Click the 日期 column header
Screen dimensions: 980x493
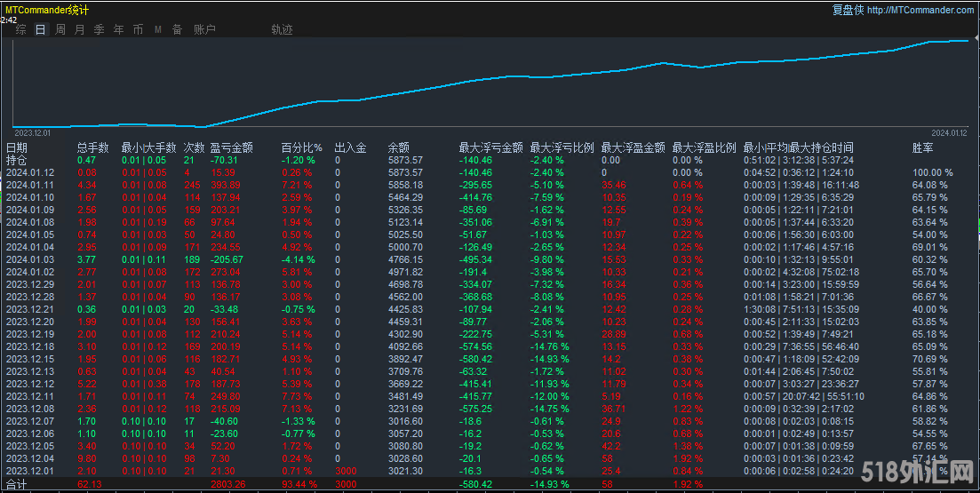tap(17, 147)
